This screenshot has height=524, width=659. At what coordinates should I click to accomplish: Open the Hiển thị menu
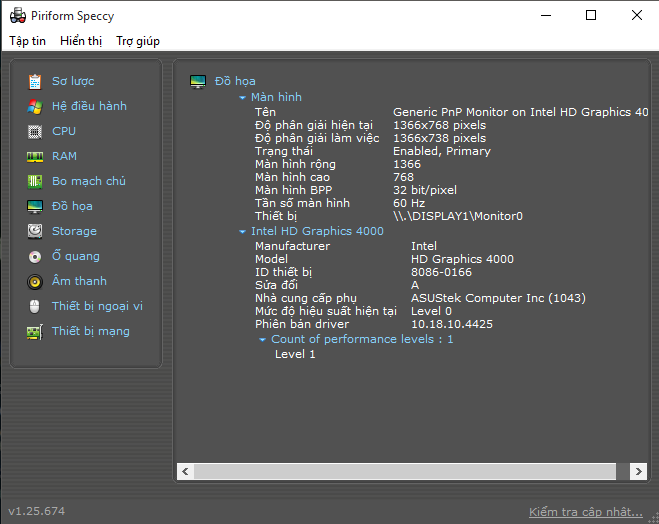[81, 41]
